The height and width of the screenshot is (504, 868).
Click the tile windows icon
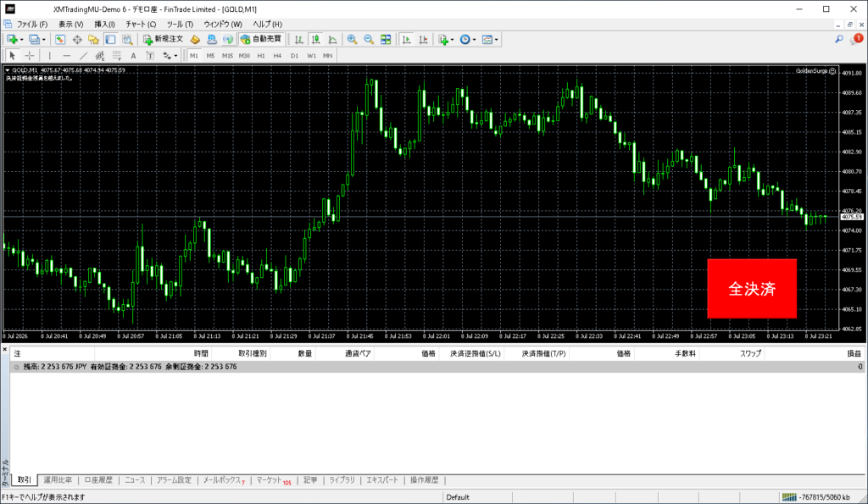point(386,39)
